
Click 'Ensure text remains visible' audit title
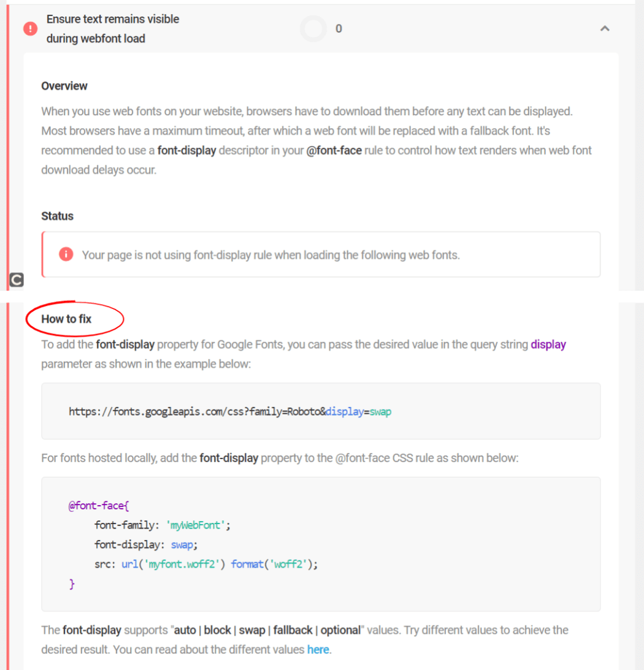113,19
